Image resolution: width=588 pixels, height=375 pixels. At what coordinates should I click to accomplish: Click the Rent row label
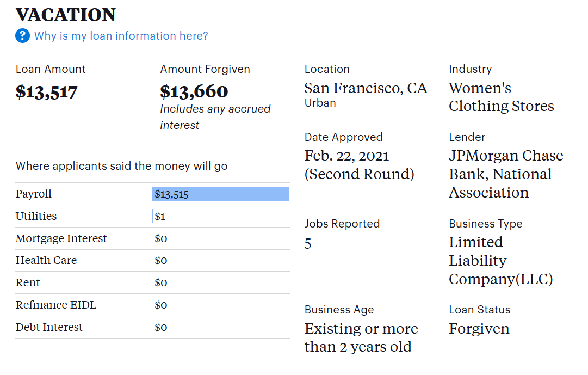[x=28, y=283]
